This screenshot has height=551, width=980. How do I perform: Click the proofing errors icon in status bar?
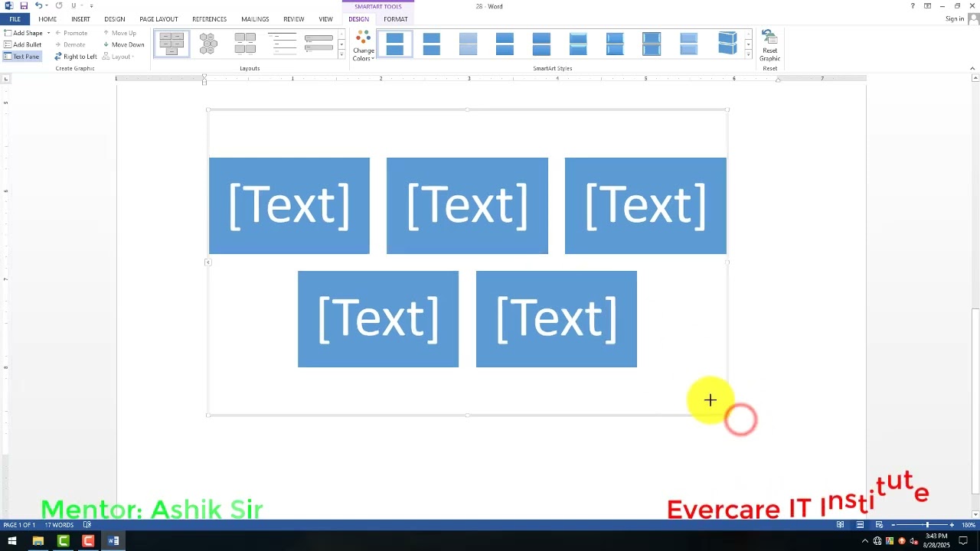pos(87,525)
